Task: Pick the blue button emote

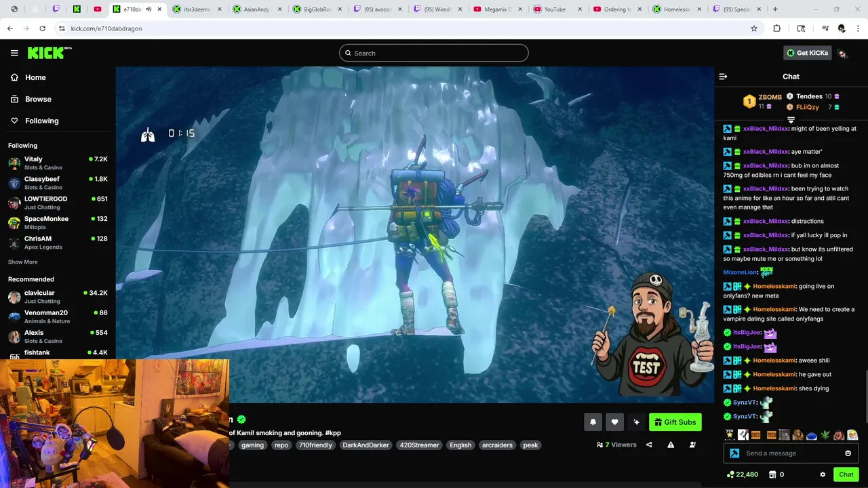Action: [811, 435]
